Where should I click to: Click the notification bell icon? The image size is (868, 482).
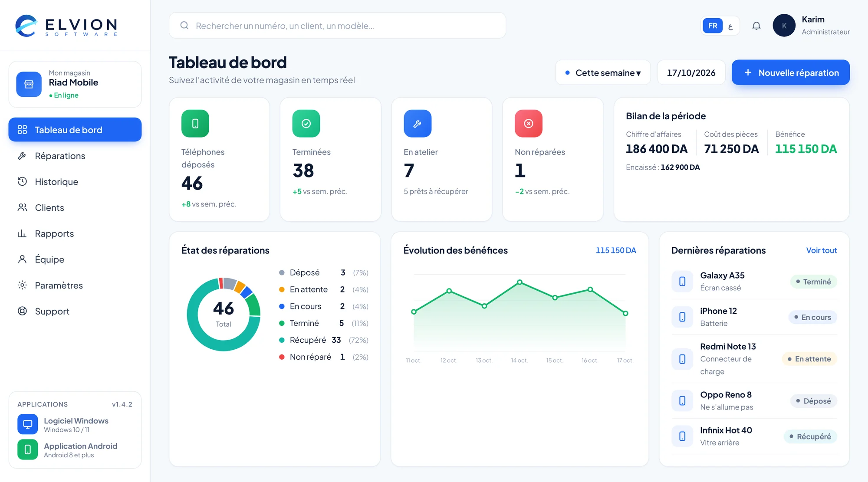[x=756, y=26]
